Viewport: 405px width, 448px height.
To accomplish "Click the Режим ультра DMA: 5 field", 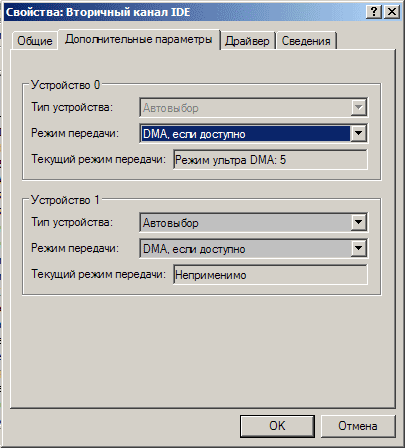I will click(271, 160).
